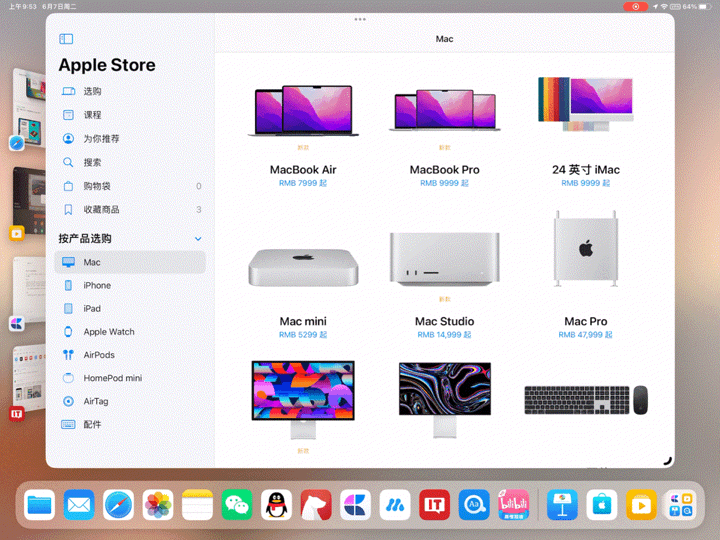
Task: Open the App Library in dock
Action: (681, 505)
